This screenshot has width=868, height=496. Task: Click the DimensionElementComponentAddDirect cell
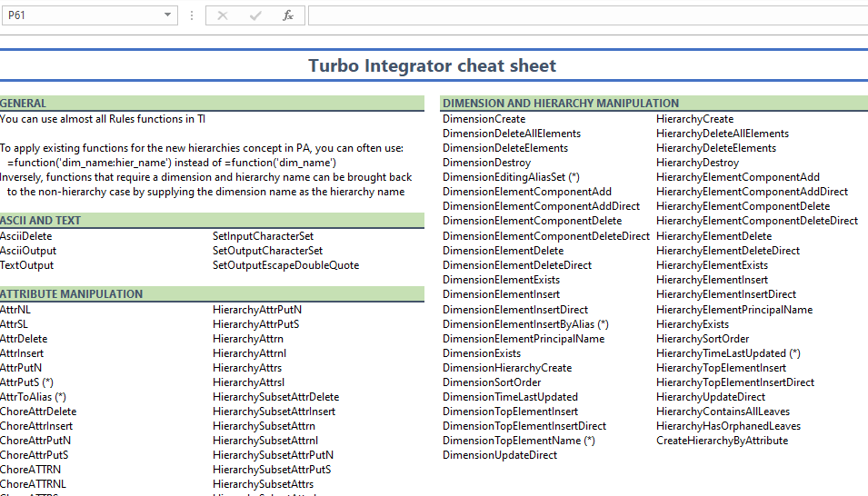541,206
